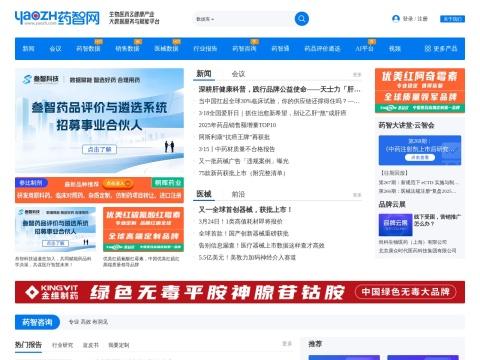Open article 3·15 | 中药材质量不合格报告
Image resolution: width=480 pixels, height=360 pixels.
tap(237, 149)
